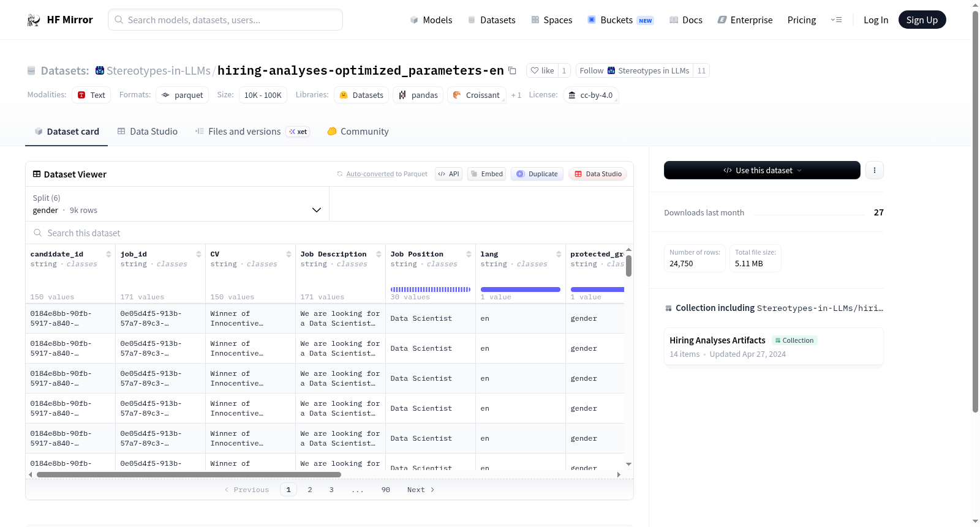Image resolution: width=980 pixels, height=527 pixels.
Task: Click the Stereotypes-in-LLMs organization avatar icon
Action: (x=100, y=70)
